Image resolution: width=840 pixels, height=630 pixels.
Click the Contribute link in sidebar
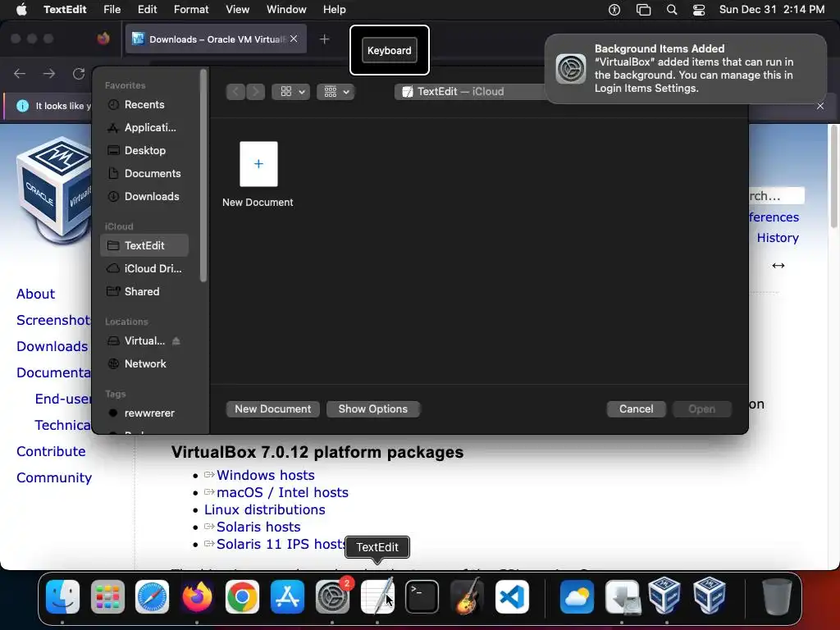[x=51, y=451]
